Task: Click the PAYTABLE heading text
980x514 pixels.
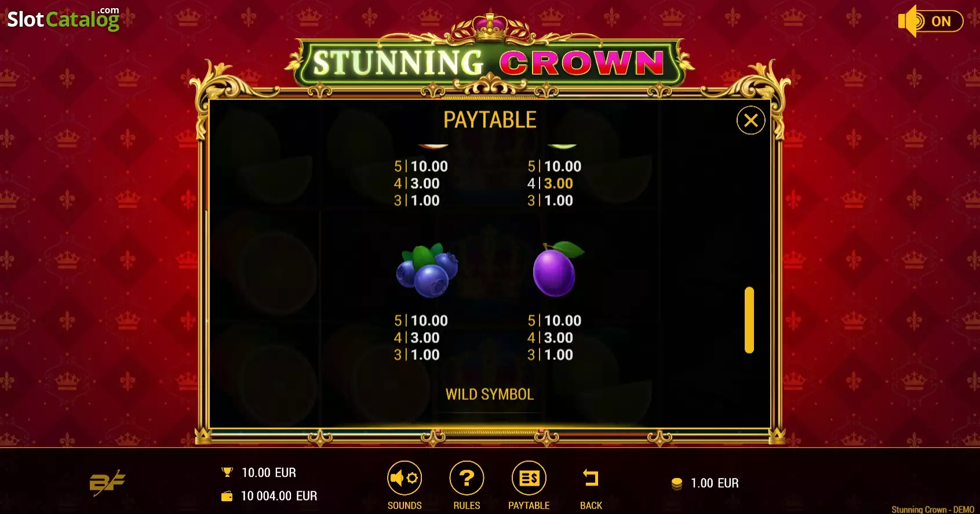Action: (490, 120)
